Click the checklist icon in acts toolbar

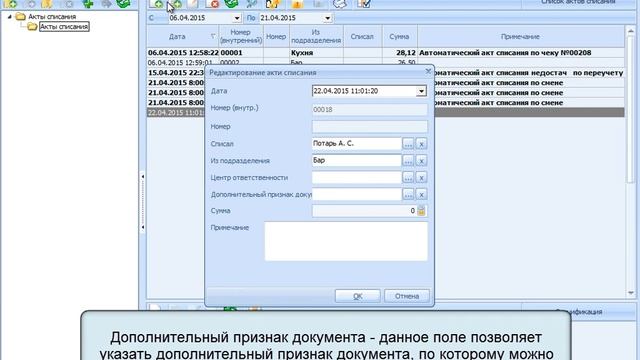pos(363,4)
